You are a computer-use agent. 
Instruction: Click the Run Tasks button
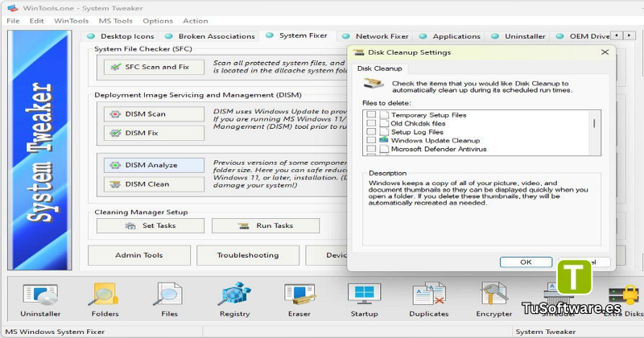pyautogui.click(x=266, y=225)
